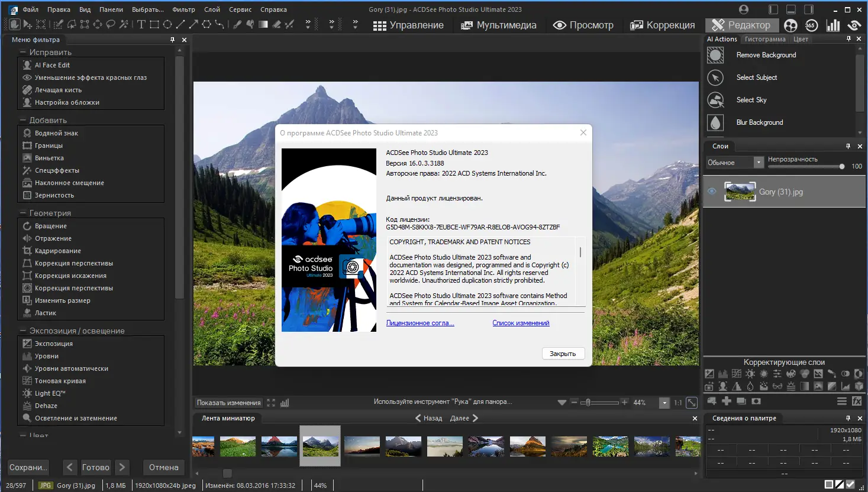Pin the Меню фильтра panel
Screen dimensions: 868x492
pyautogui.click(x=172, y=40)
